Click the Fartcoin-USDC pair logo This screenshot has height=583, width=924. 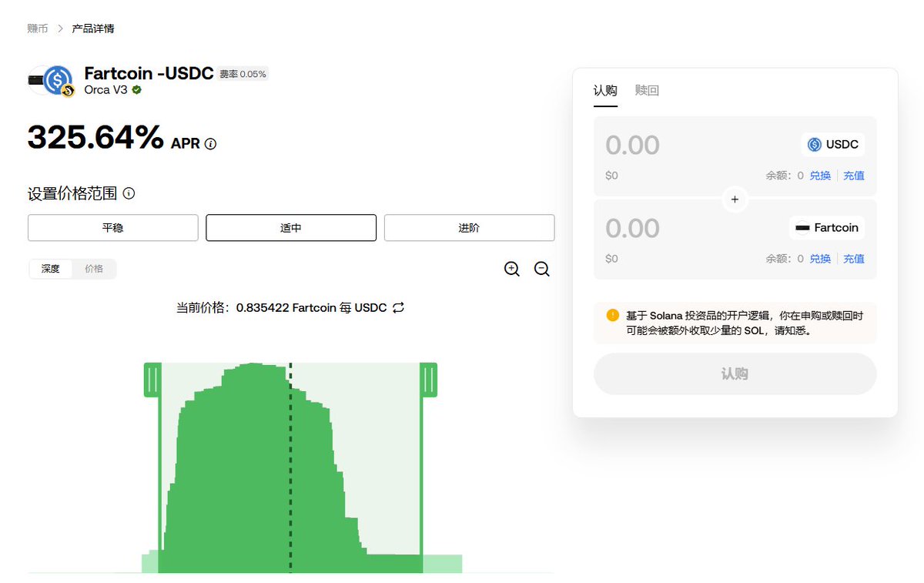click(52, 80)
